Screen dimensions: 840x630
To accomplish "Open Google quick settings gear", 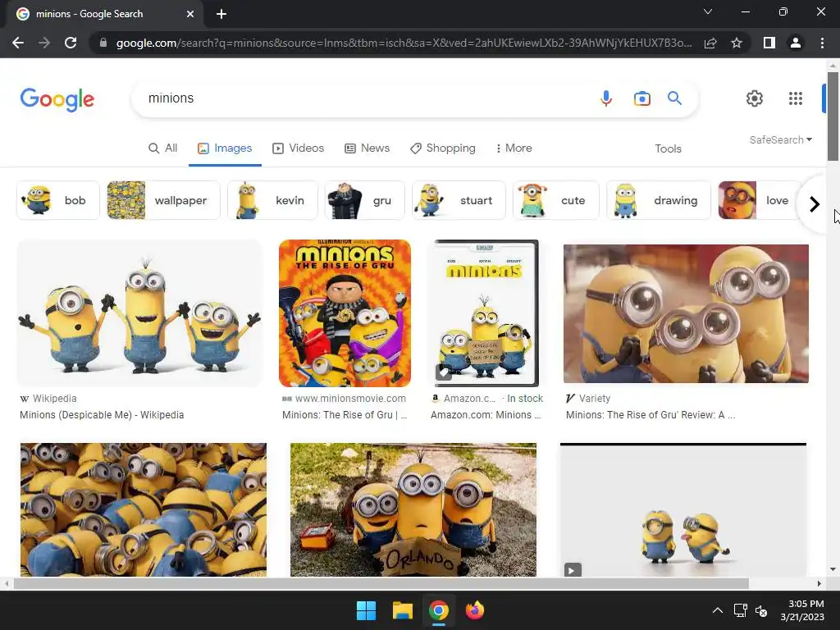I will (x=755, y=98).
